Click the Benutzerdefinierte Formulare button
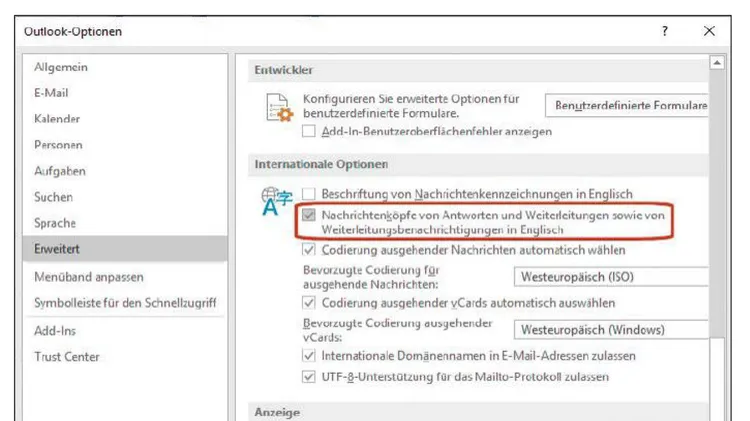 coord(627,105)
